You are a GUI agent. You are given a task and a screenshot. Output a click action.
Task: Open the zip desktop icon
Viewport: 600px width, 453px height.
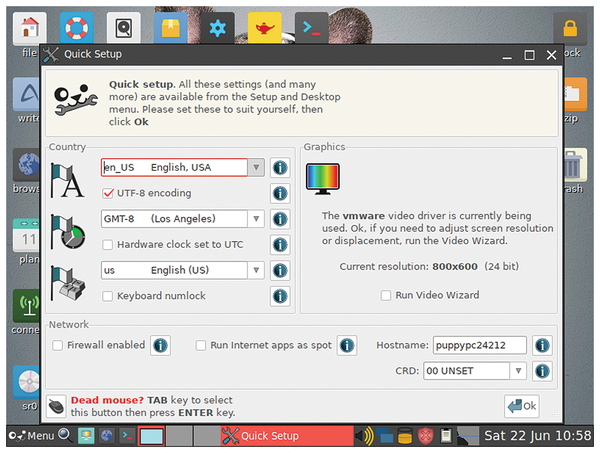(575, 94)
